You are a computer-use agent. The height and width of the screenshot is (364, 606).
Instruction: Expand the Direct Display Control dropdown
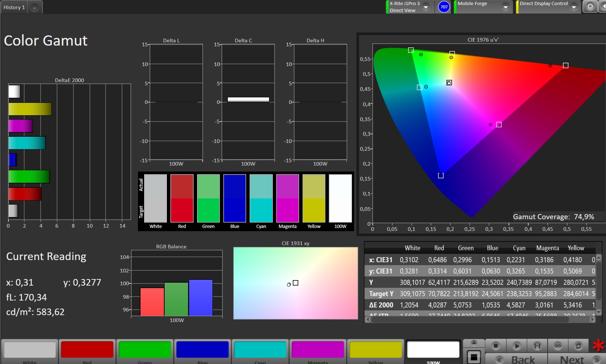tap(574, 7)
